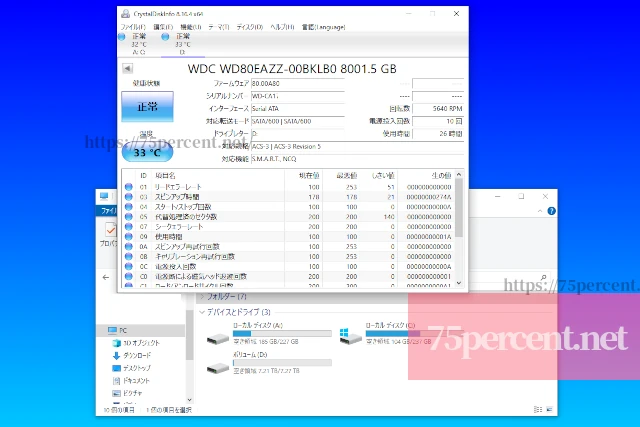Expand the フォルダー (7) group

(202, 297)
